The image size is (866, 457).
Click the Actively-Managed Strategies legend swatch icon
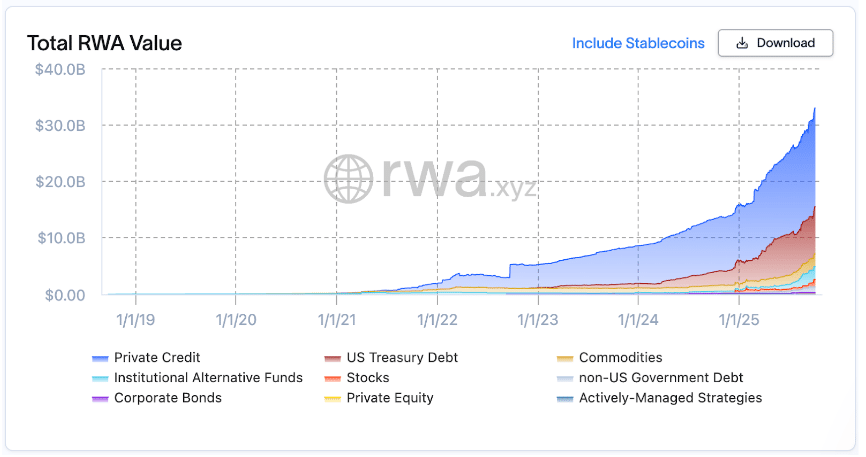click(565, 398)
